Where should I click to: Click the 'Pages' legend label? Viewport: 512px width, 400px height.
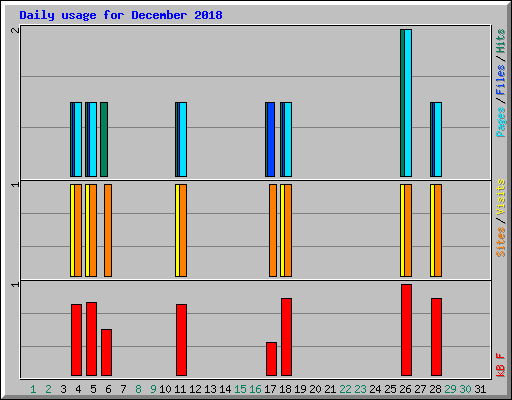click(x=501, y=122)
